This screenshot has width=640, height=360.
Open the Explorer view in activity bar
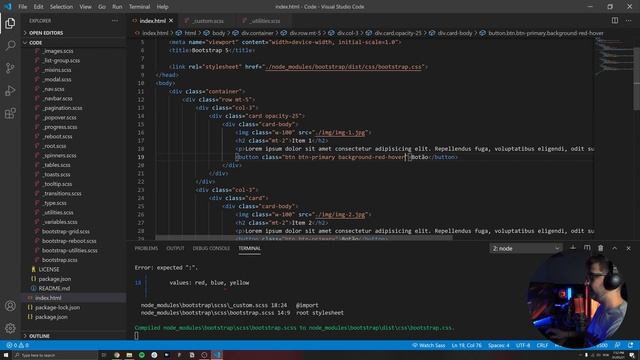click(10, 23)
